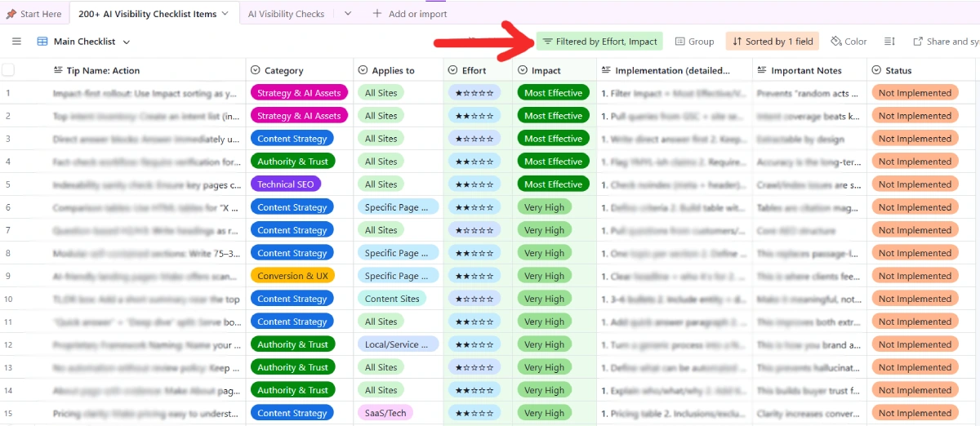
Task: Click the Technical SEO tag in row 5
Action: tap(286, 184)
